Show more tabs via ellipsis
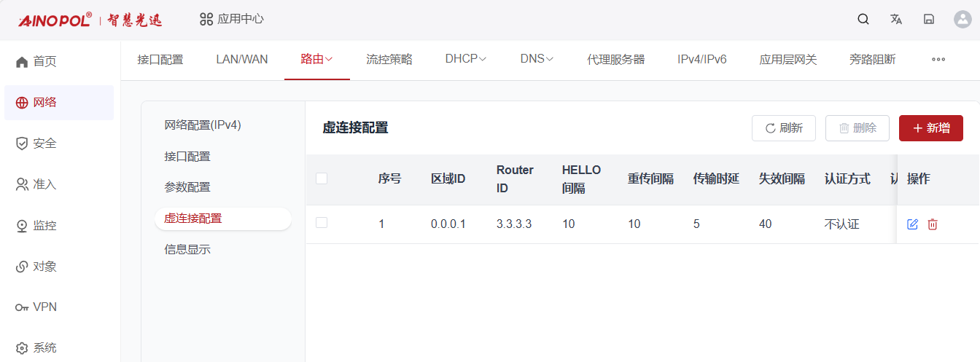This screenshot has width=980, height=362. click(938, 60)
